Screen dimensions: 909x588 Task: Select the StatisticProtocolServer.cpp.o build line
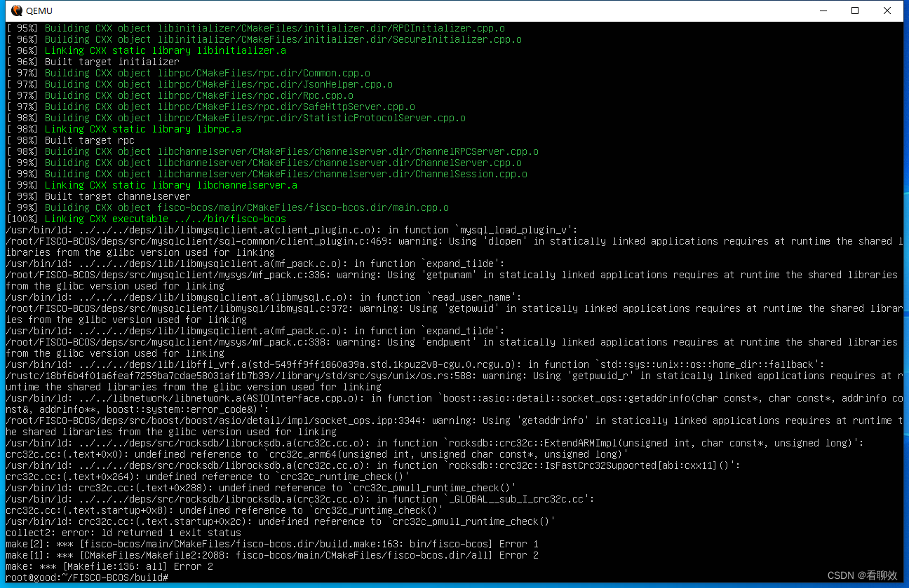click(x=236, y=118)
